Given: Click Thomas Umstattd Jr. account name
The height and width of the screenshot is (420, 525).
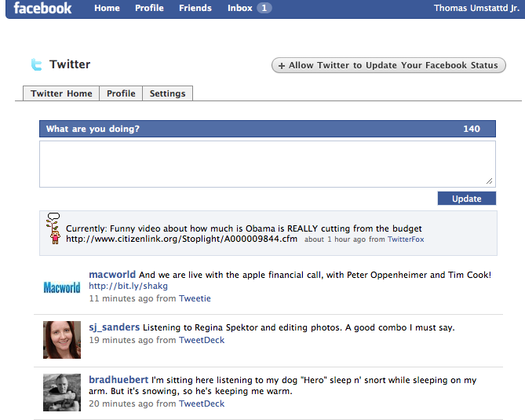Looking at the screenshot, I should coord(476,8).
